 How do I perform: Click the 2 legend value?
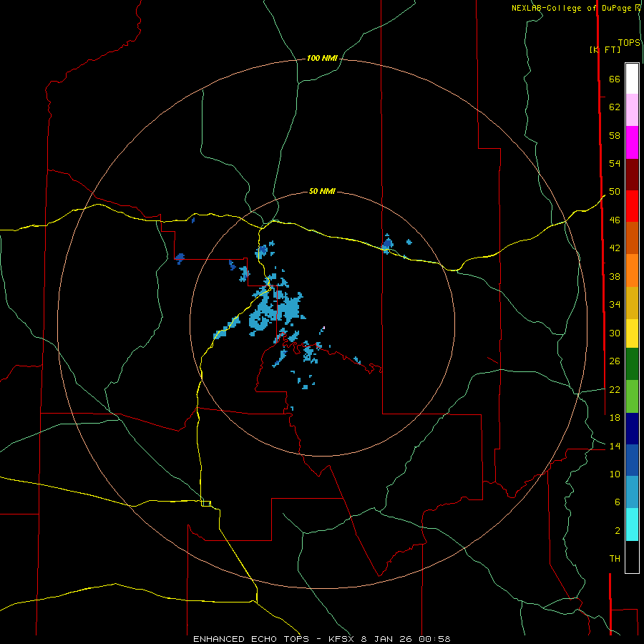(617, 531)
